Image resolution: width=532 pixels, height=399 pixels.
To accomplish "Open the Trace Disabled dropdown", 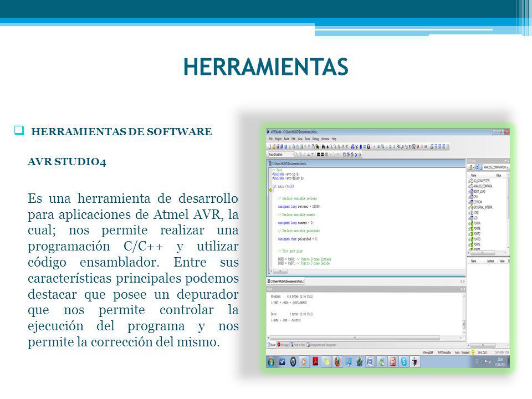I will (x=281, y=155).
